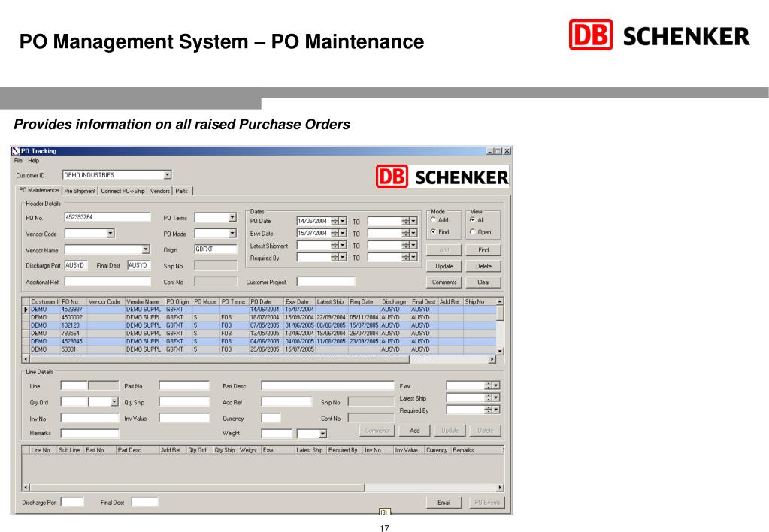769x532 pixels.
Task: Click the PO grid's horizontal scrollbar right arrow
Action: 492,359
